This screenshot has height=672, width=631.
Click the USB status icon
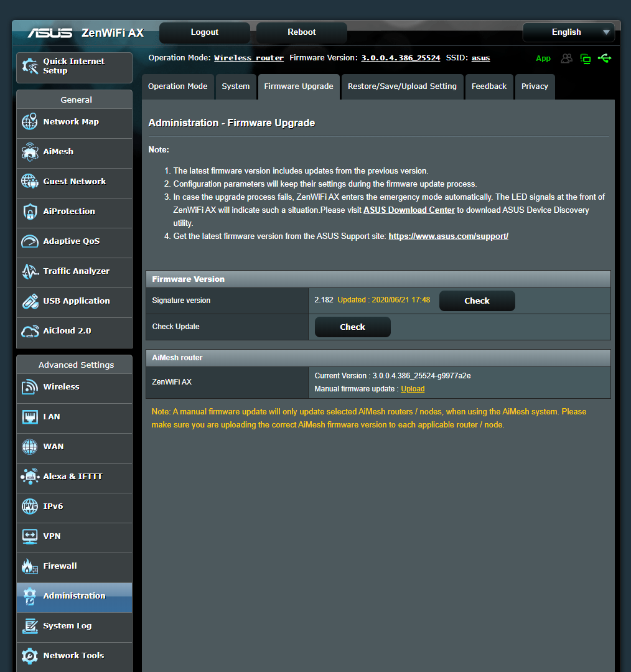click(x=605, y=58)
